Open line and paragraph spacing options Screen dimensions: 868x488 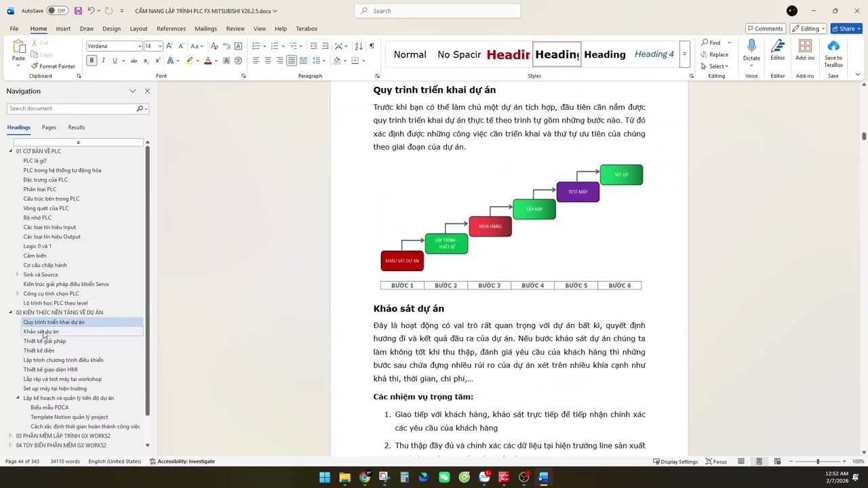coord(317,61)
